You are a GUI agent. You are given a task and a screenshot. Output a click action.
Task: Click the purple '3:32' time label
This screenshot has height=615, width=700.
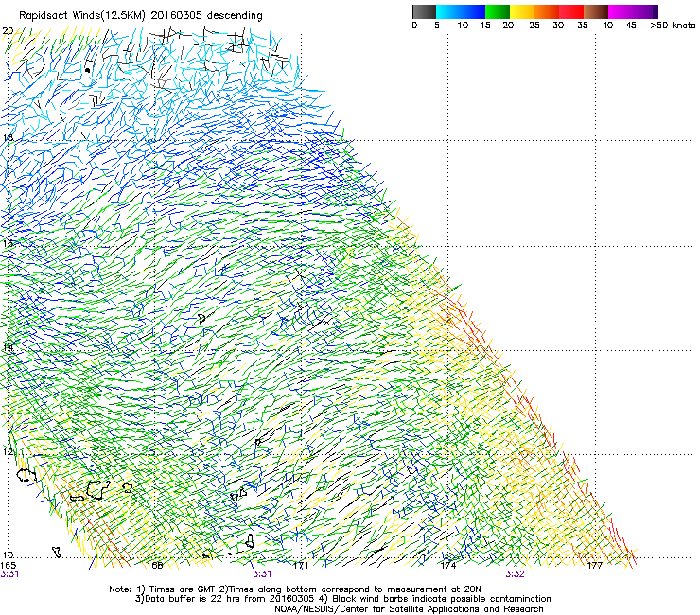tap(515, 574)
